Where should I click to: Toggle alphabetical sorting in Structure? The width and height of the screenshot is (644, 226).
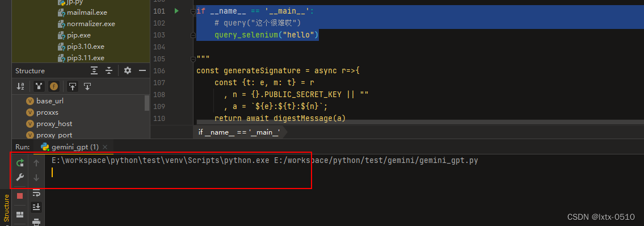tap(20, 86)
